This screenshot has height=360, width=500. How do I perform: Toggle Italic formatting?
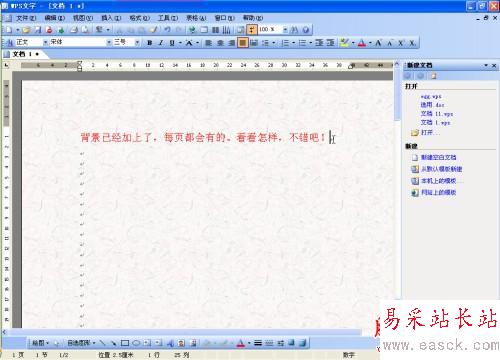pyautogui.click(x=161, y=43)
